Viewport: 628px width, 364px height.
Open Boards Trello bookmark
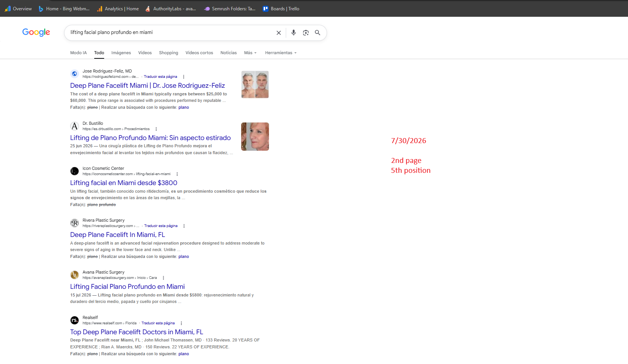pyautogui.click(x=281, y=9)
